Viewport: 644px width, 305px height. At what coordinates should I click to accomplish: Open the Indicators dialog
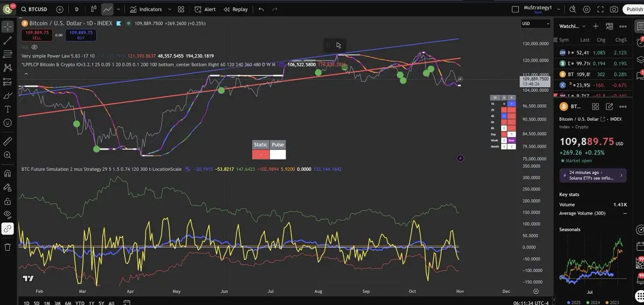pyautogui.click(x=146, y=9)
